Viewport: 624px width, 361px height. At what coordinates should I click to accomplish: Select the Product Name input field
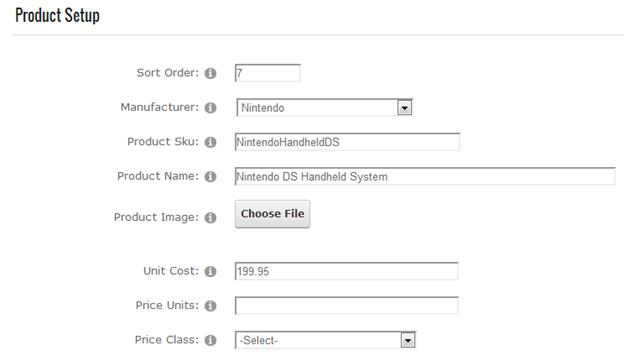tap(425, 176)
